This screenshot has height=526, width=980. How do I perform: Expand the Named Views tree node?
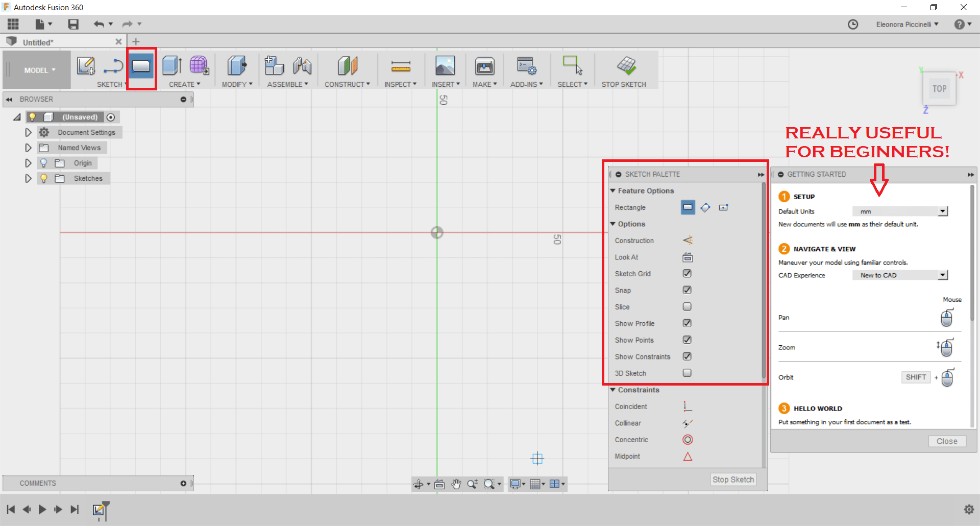pos(28,148)
